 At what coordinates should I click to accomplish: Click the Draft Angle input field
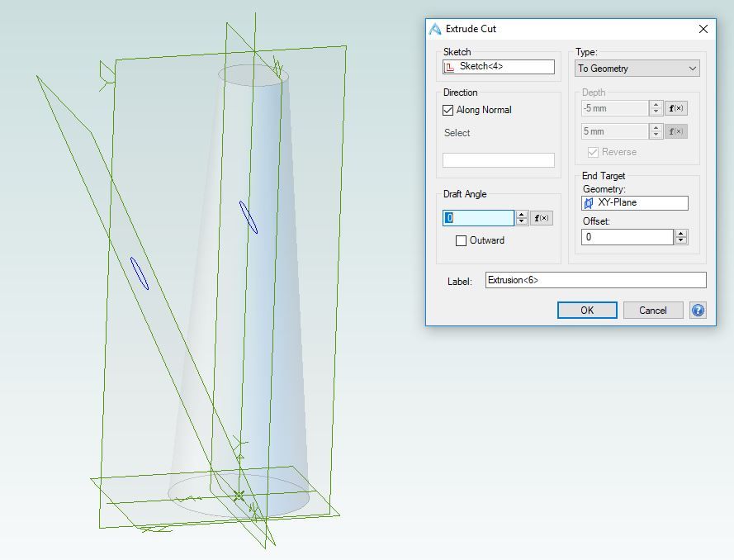click(478, 218)
